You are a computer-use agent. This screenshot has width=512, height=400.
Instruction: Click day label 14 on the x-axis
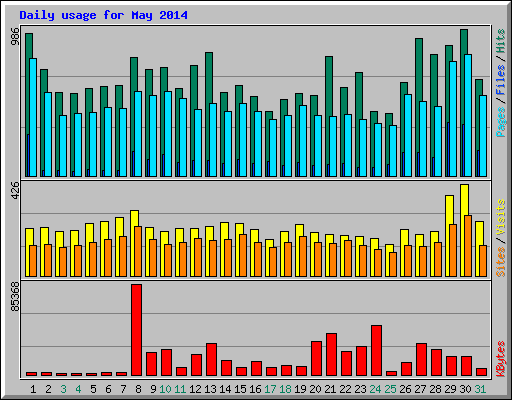click(225, 389)
